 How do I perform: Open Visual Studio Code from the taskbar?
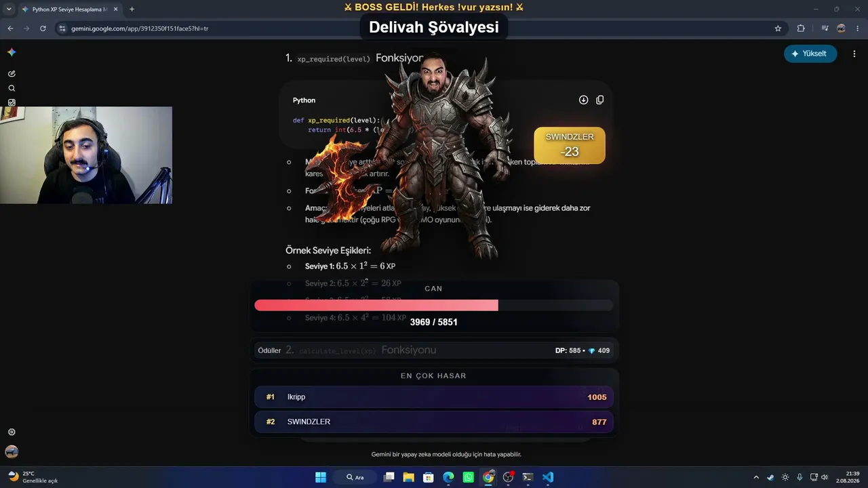pos(548,477)
